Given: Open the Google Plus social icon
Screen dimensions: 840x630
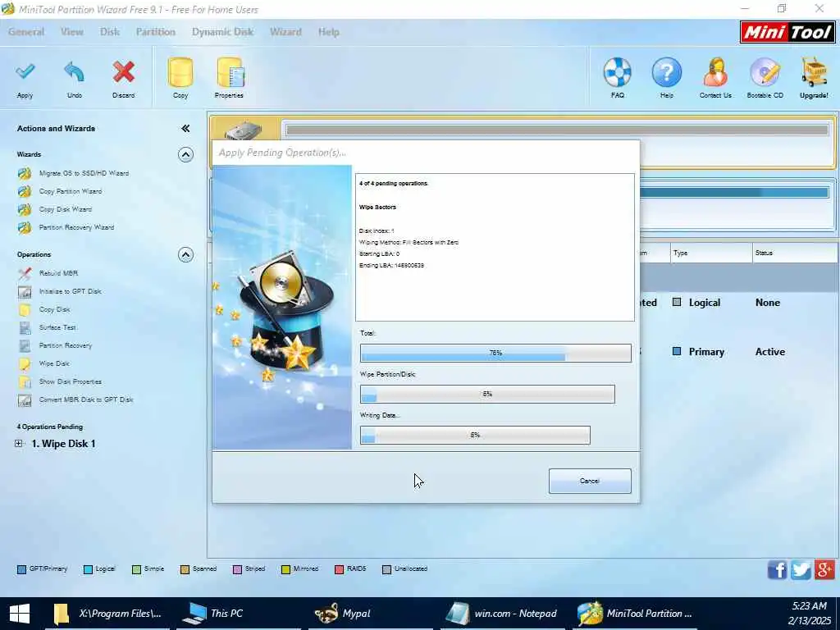Looking at the screenshot, I should point(825,569).
